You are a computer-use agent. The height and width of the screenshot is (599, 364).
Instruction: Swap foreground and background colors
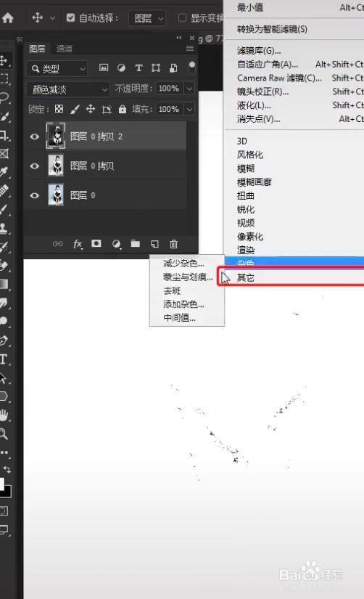click(x=7, y=469)
